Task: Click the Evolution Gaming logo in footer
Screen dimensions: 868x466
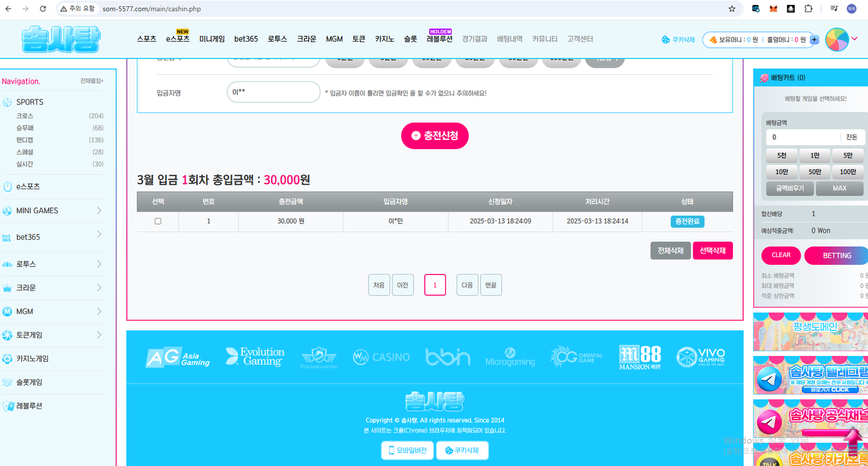Action: (x=255, y=357)
